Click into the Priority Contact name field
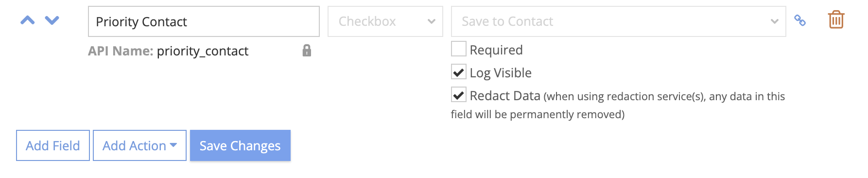 [204, 21]
